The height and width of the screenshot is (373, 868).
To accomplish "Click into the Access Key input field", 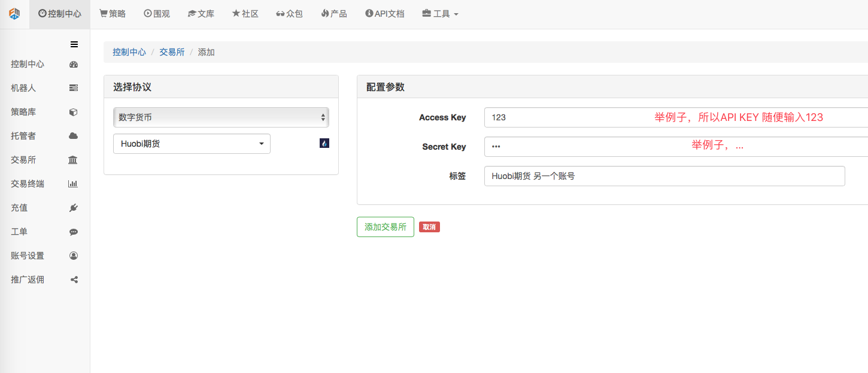I will 569,117.
